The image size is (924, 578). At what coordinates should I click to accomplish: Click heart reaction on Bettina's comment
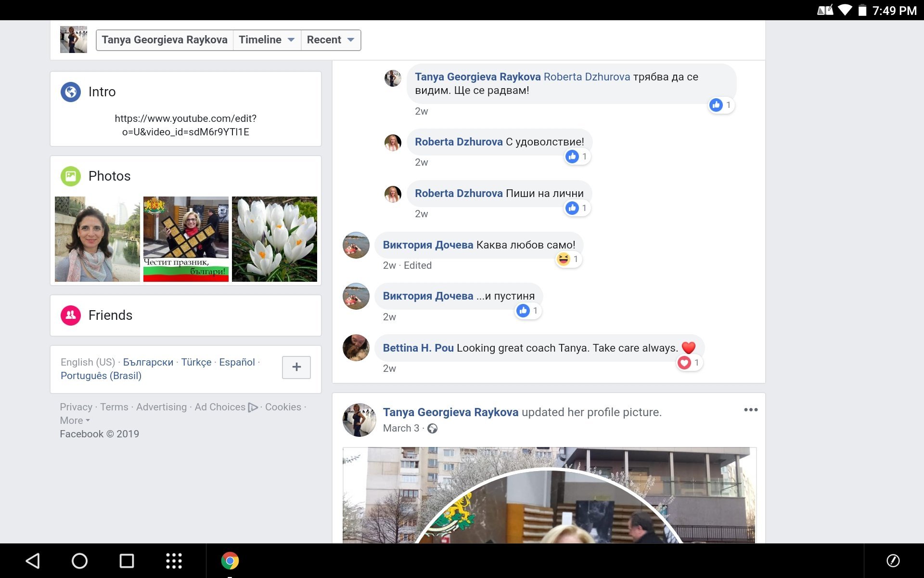(684, 363)
